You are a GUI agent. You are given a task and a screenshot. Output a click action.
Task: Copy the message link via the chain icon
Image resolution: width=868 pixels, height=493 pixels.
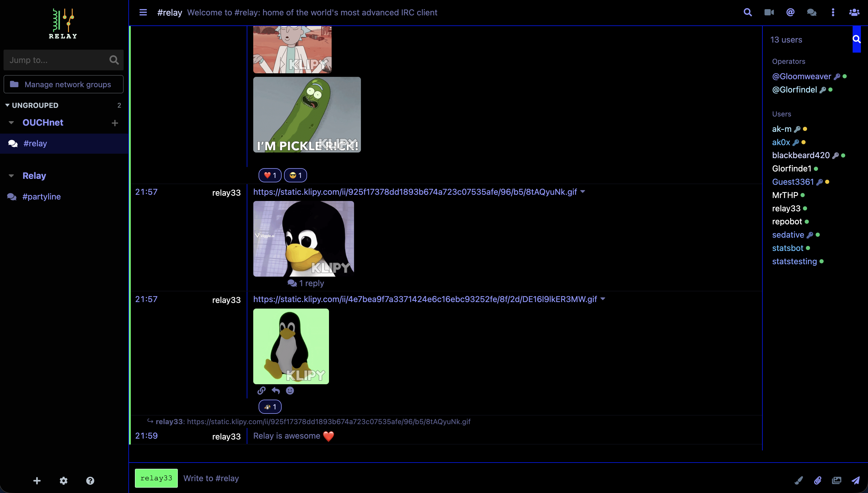[261, 391]
